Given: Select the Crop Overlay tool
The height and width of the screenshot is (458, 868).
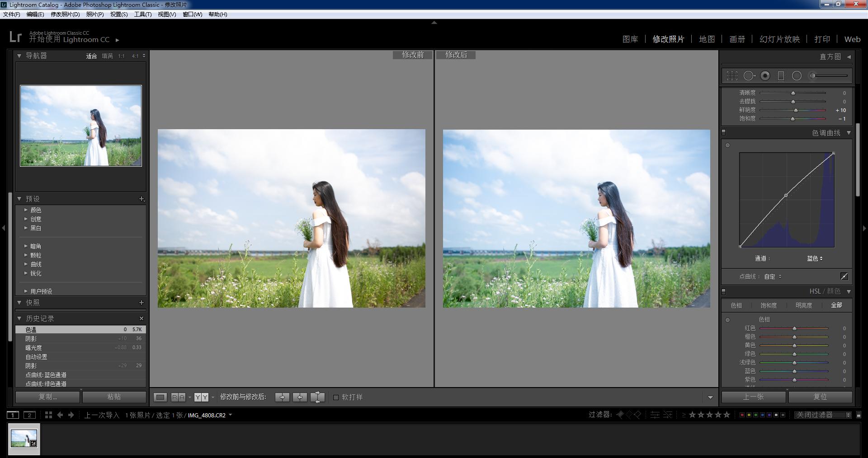Looking at the screenshot, I should click(x=732, y=76).
